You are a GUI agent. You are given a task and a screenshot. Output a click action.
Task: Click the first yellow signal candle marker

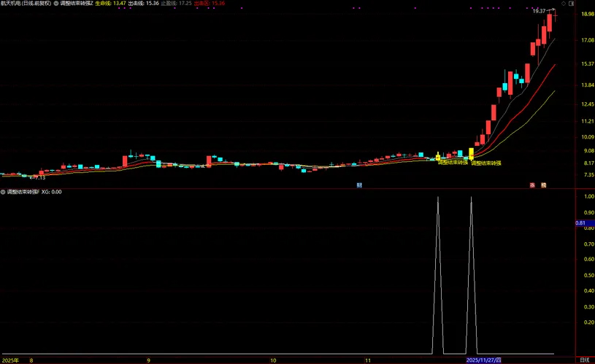(x=438, y=156)
